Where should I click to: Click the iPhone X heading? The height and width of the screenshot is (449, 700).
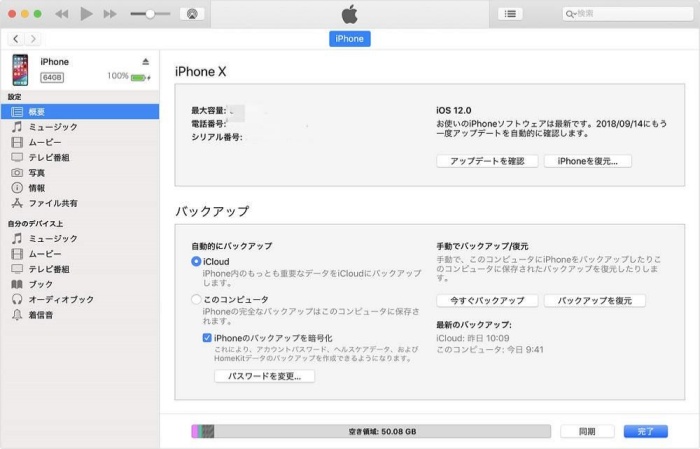coord(200,71)
